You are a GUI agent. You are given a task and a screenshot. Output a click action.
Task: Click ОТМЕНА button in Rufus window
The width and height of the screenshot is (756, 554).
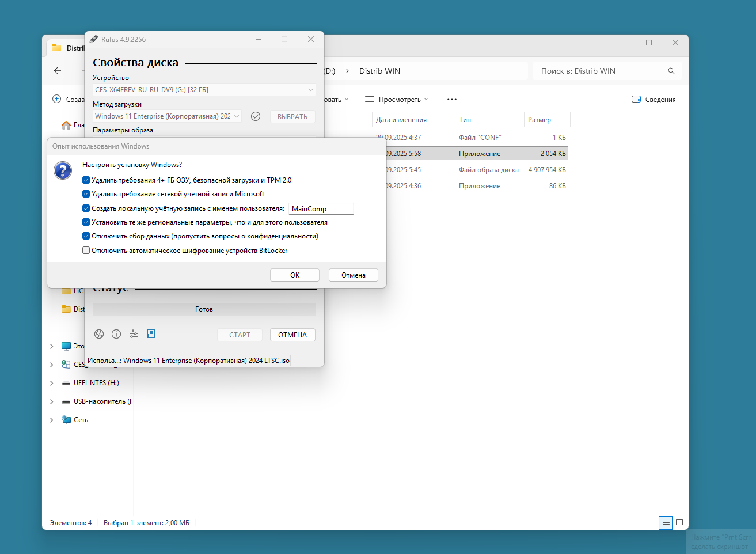coord(292,335)
